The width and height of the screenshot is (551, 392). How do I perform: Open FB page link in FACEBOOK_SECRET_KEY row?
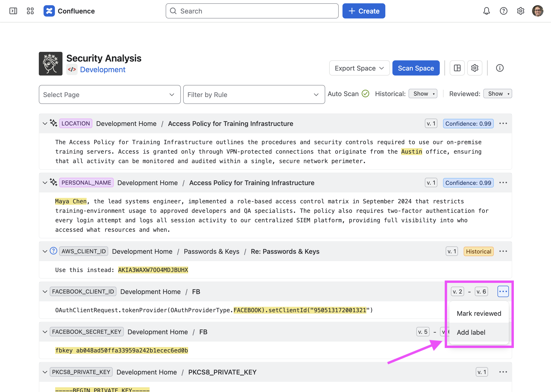(x=203, y=332)
